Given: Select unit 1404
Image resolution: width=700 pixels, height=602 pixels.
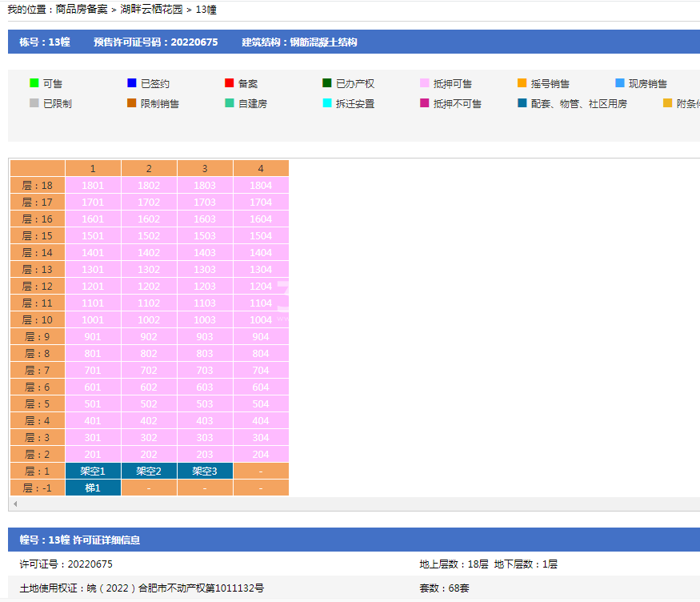Looking at the screenshot, I should (261, 253).
